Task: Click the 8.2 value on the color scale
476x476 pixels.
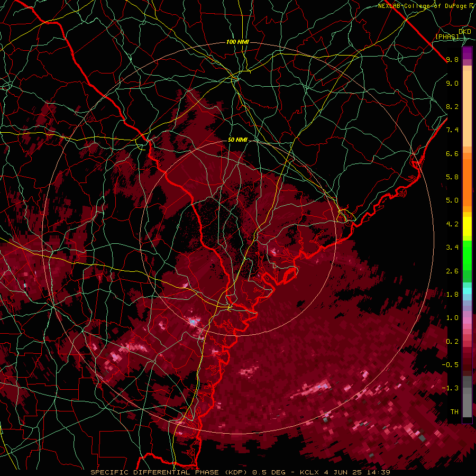Action: tap(452, 106)
